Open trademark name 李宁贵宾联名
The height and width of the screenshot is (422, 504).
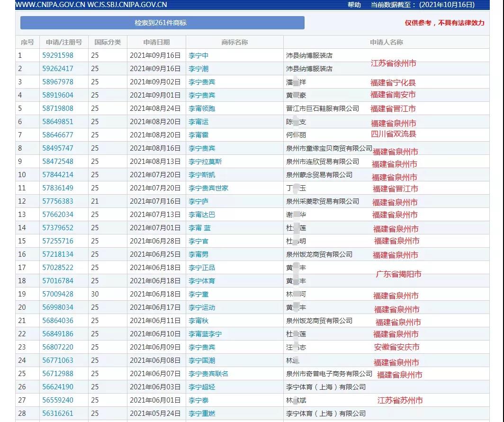coord(208,374)
